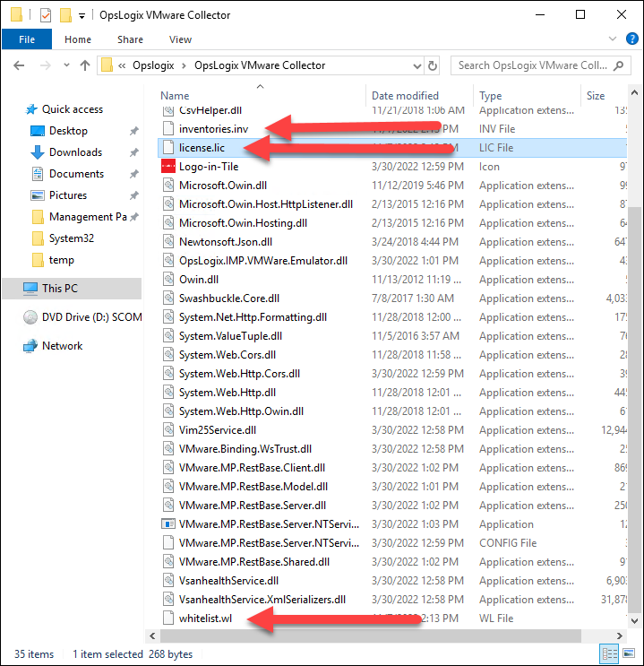Open Desktop in Quick access

click(68, 131)
